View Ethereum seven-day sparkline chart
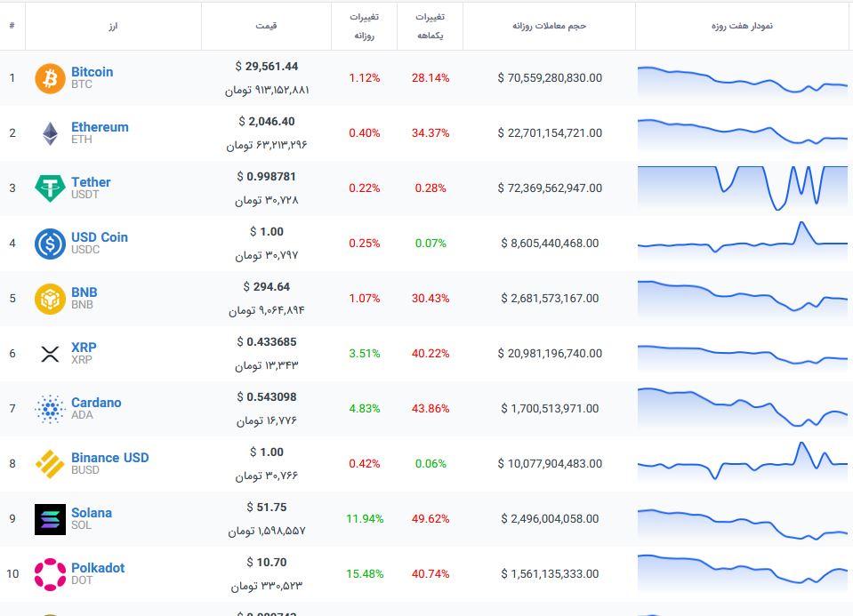Viewport: 853px width, 616px height. (743, 134)
